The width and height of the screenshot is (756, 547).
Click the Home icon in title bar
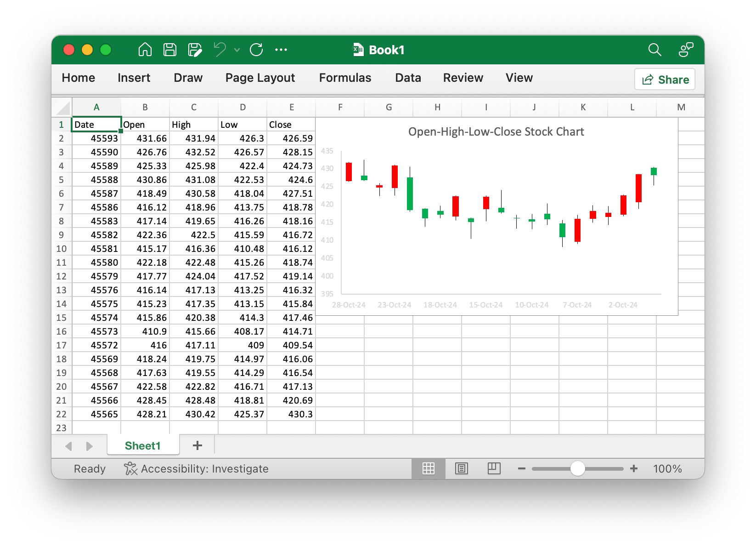coord(145,50)
